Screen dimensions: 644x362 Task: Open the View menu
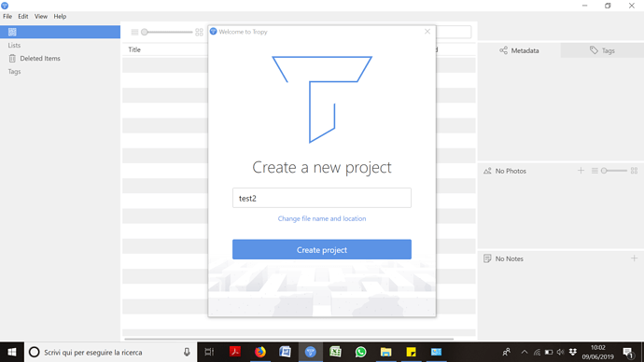point(41,17)
